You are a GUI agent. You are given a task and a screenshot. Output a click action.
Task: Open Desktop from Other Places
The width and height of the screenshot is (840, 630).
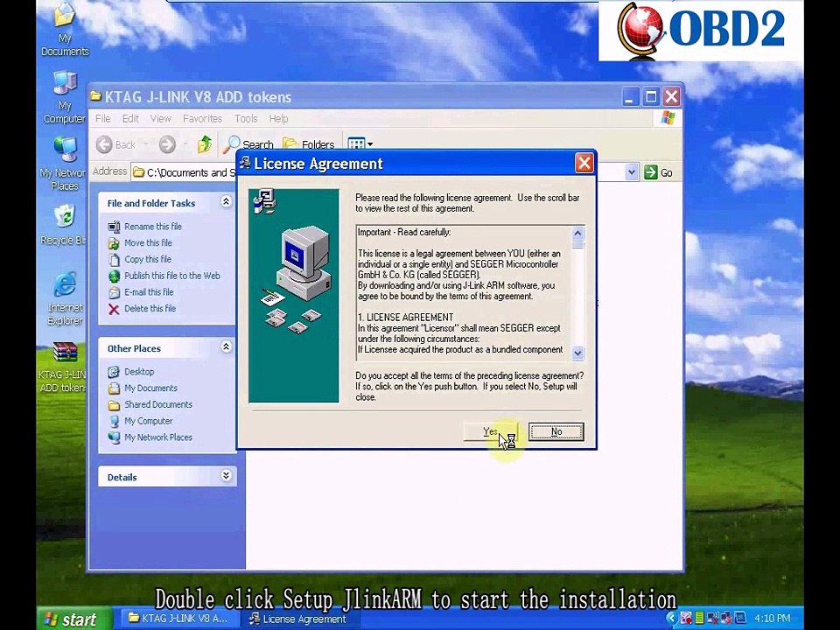pyautogui.click(x=139, y=372)
